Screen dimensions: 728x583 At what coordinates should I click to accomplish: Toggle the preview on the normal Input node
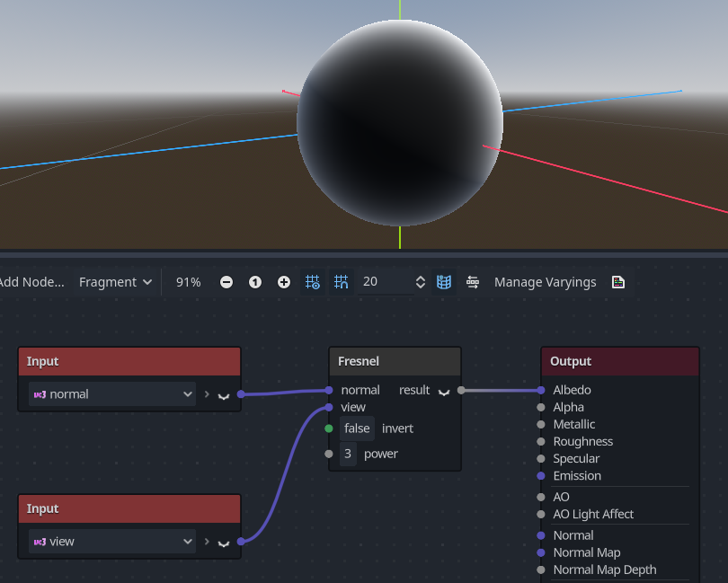(223, 394)
